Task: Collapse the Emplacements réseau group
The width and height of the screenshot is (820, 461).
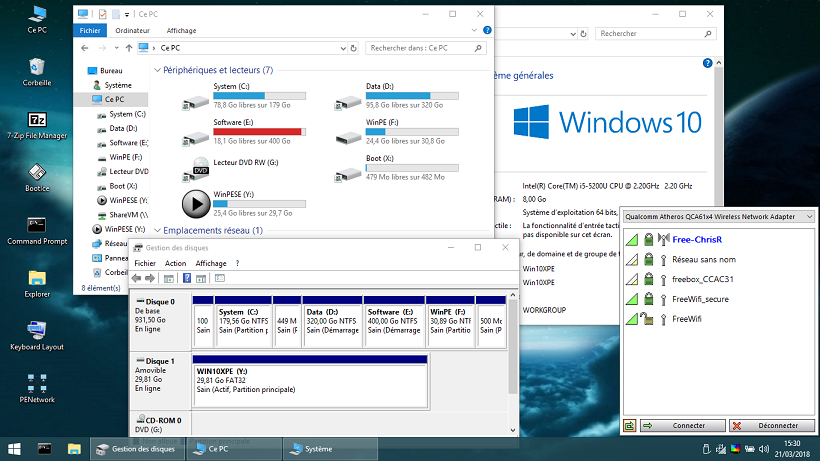Action: click(x=157, y=230)
